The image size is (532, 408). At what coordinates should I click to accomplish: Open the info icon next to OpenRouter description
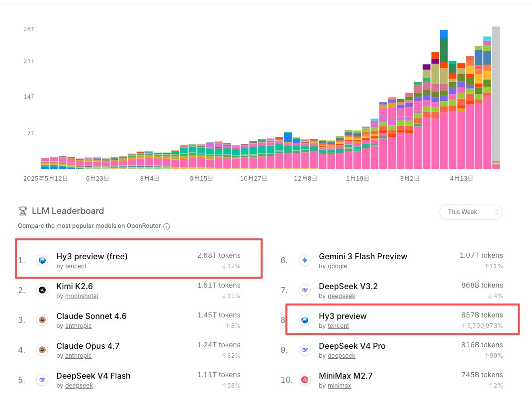coord(167,226)
